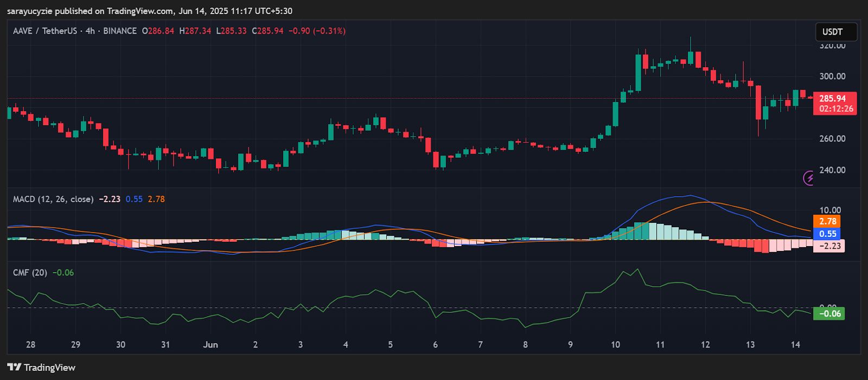Viewport: 868px width, 380px height.
Task: Click the BINANCE exchange label
Action: point(120,31)
